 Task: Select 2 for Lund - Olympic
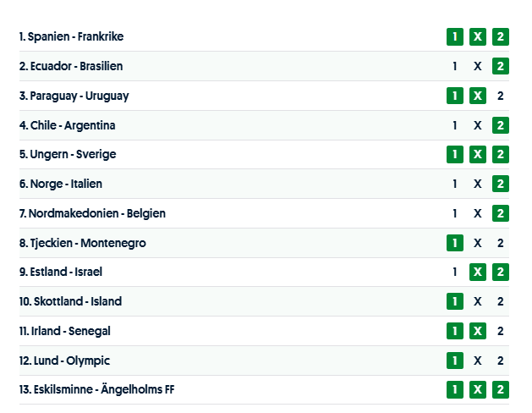(501, 361)
